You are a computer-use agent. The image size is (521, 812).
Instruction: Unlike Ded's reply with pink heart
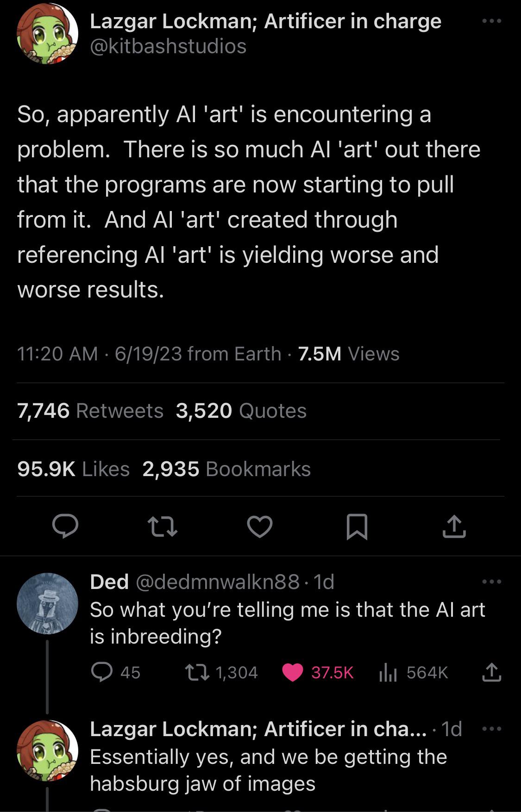(x=293, y=672)
